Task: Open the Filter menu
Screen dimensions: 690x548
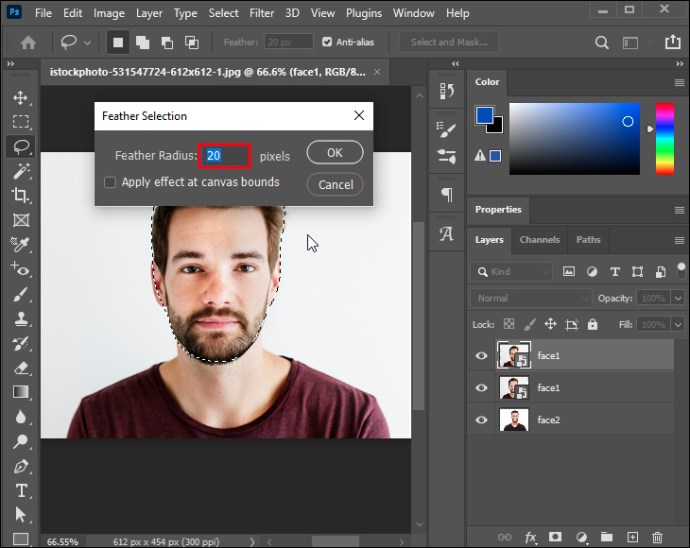Action: click(261, 13)
